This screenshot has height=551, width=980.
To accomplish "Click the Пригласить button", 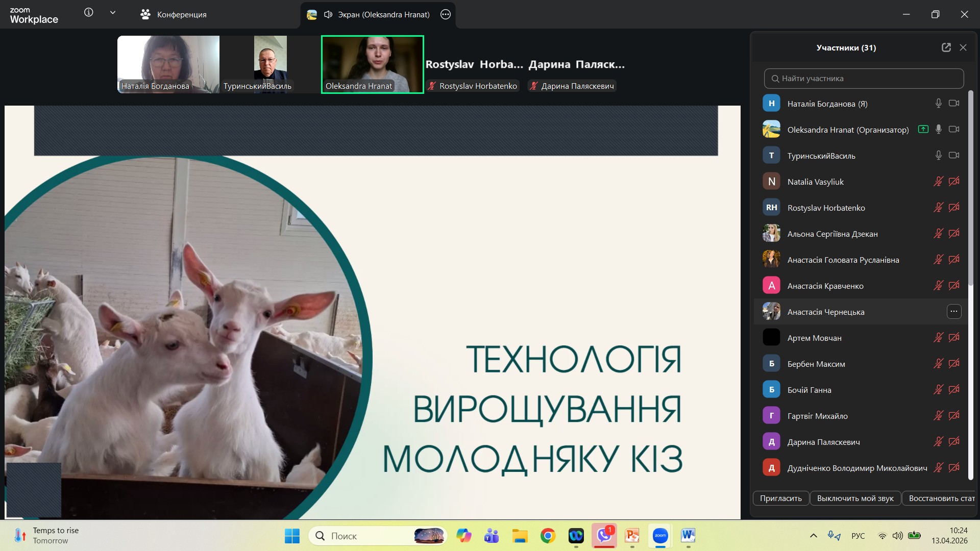I will pos(780,498).
